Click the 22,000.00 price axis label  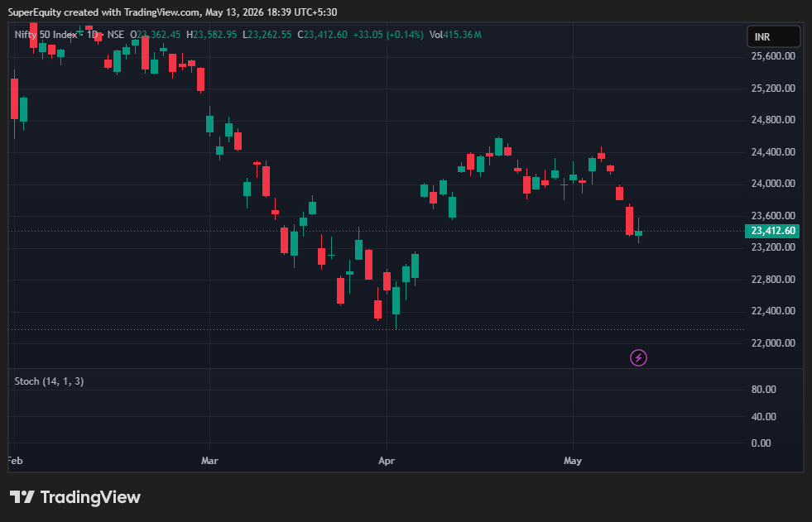(773, 343)
